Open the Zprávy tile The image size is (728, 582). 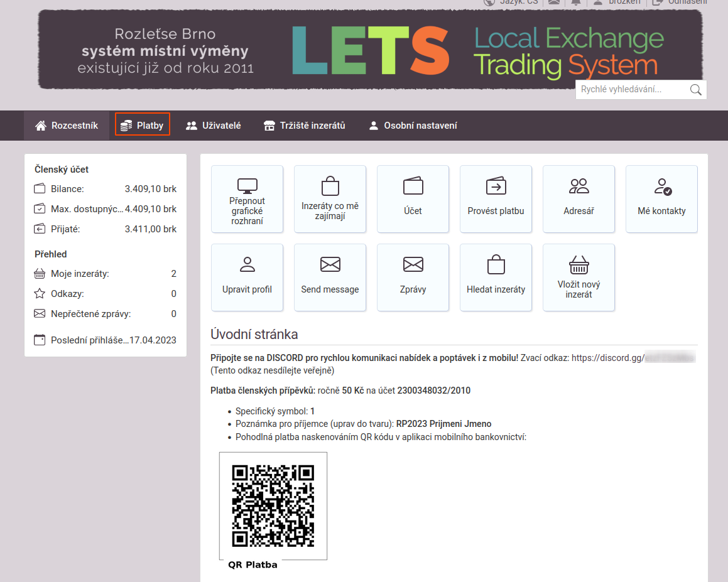(413, 278)
